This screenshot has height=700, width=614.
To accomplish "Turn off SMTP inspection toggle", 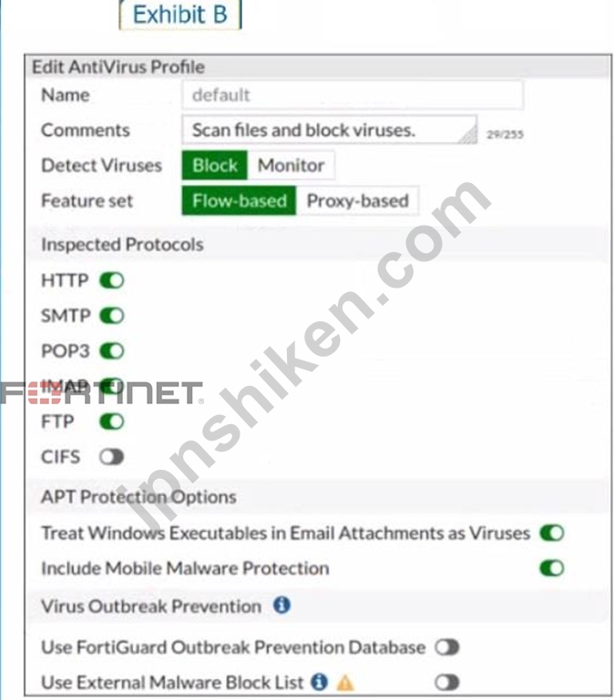I will 112,316.
